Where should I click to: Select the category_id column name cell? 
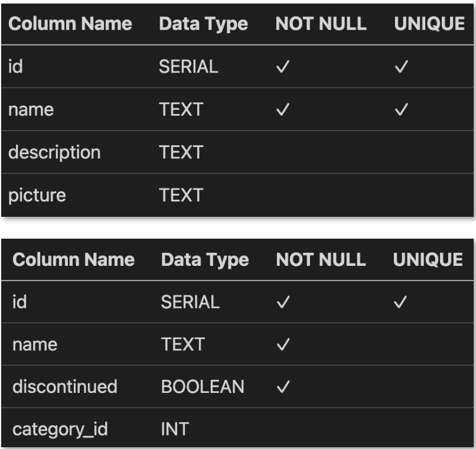[x=60, y=429]
